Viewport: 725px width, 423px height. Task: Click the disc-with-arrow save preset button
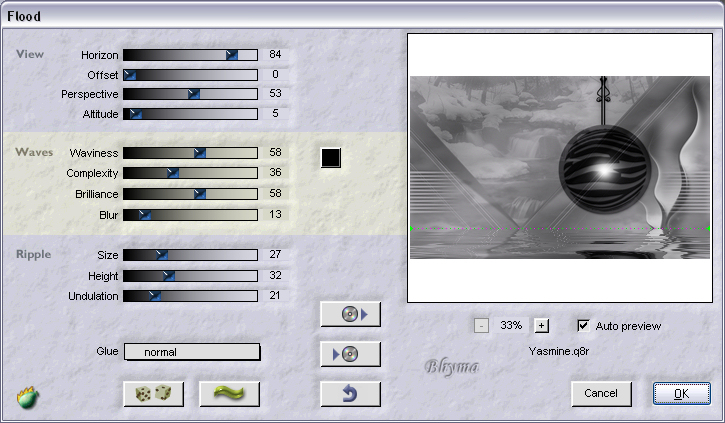(x=350, y=314)
